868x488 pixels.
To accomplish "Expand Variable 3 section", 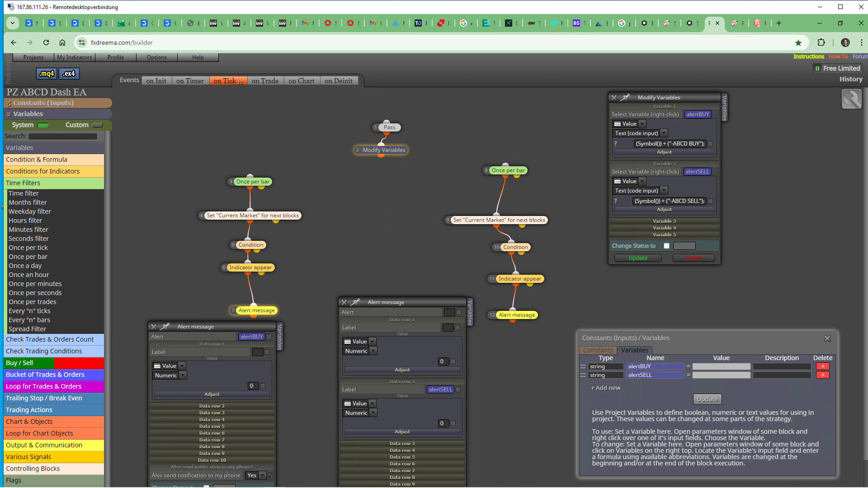I will pos(664,221).
